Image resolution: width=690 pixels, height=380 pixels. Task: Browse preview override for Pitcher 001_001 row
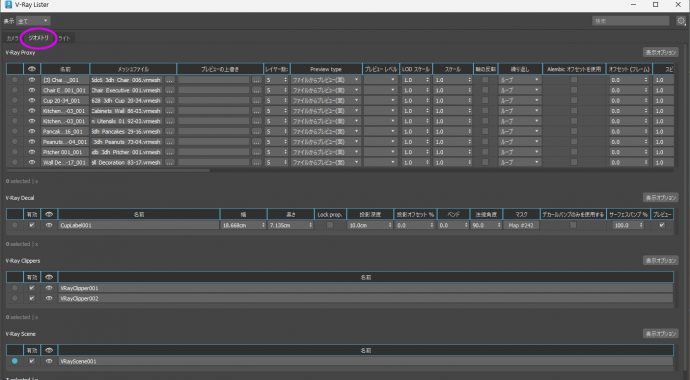pos(257,152)
